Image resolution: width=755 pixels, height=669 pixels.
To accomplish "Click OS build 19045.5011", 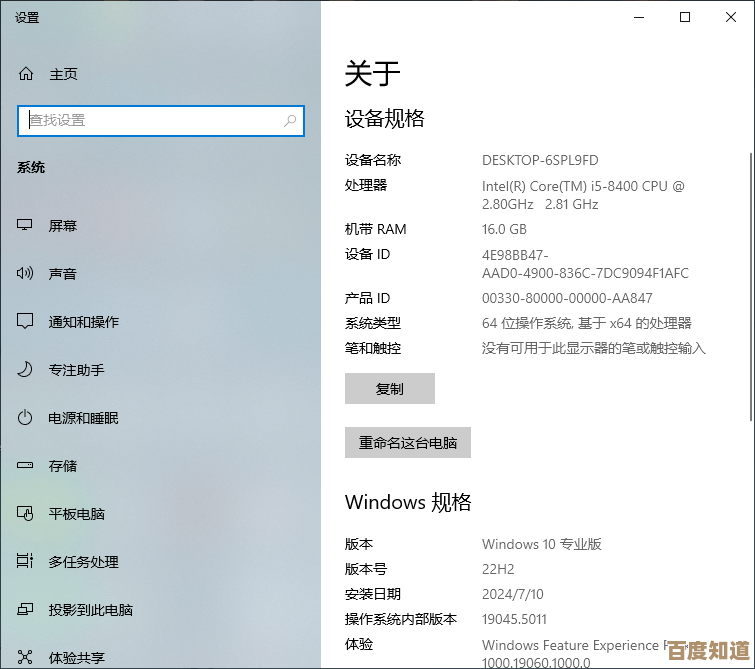I will (514, 619).
